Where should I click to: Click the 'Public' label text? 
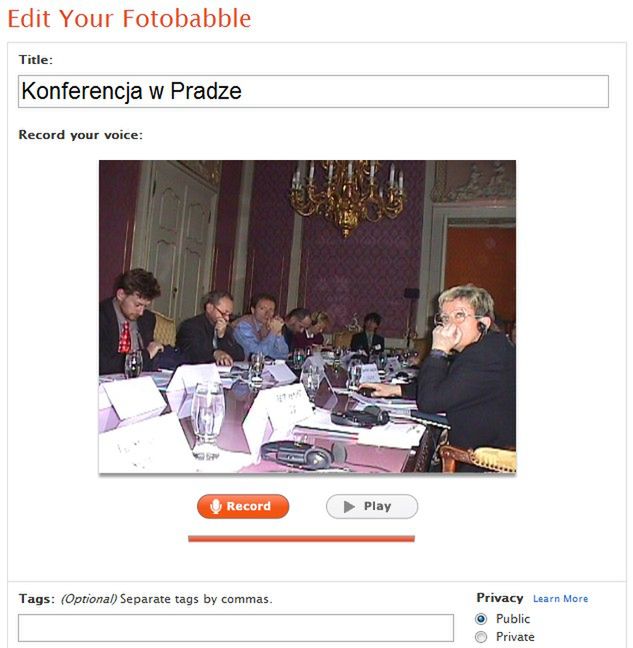coord(513,619)
